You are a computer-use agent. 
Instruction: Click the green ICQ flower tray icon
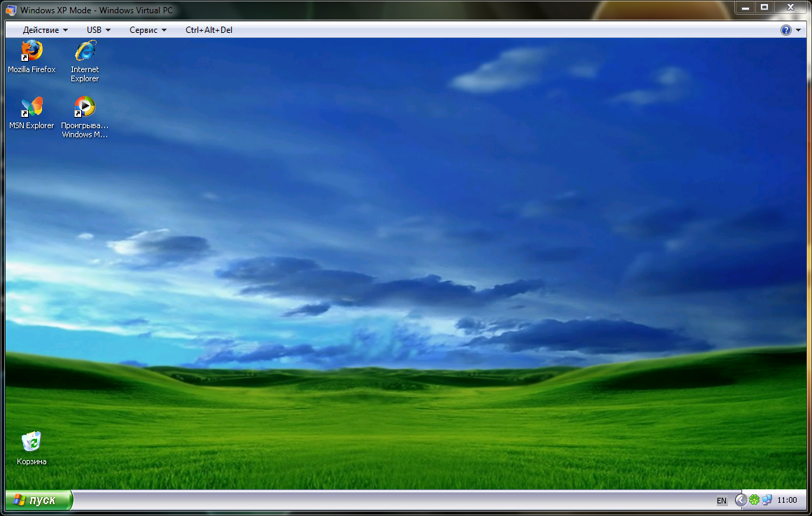coord(754,500)
